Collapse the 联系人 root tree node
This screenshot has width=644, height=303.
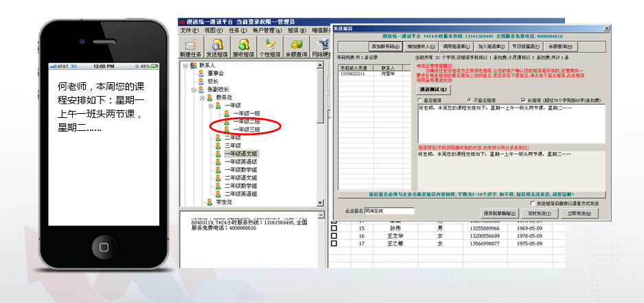pyautogui.click(x=184, y=66)
